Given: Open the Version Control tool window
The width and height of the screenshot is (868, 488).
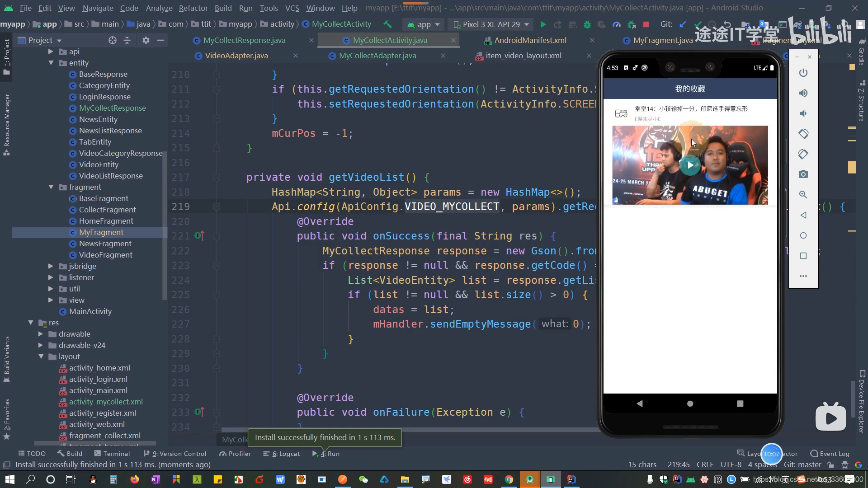Looking at the screenshot, I should (175, 454).
